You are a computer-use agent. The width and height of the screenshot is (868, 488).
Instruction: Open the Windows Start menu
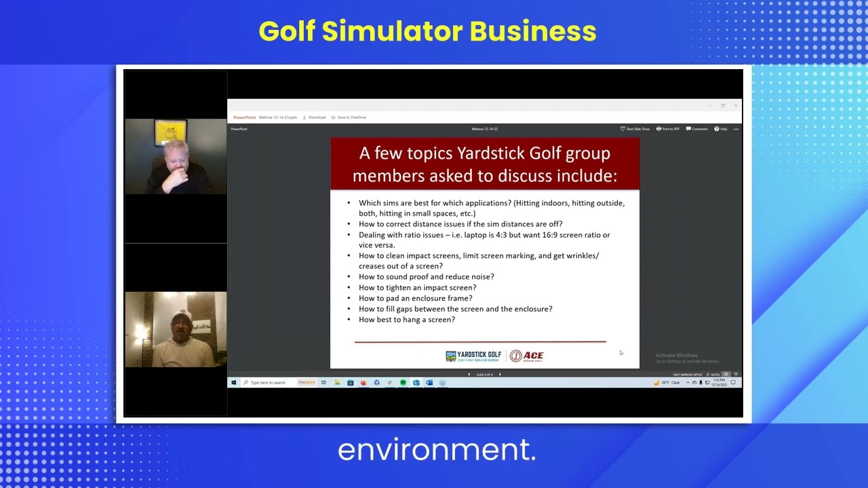point(234,382)
